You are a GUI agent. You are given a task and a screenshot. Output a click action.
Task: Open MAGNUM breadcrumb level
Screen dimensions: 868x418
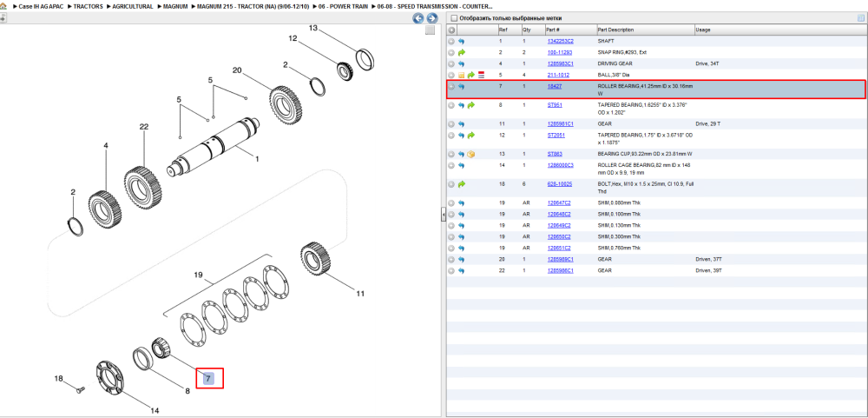(175, 6)
